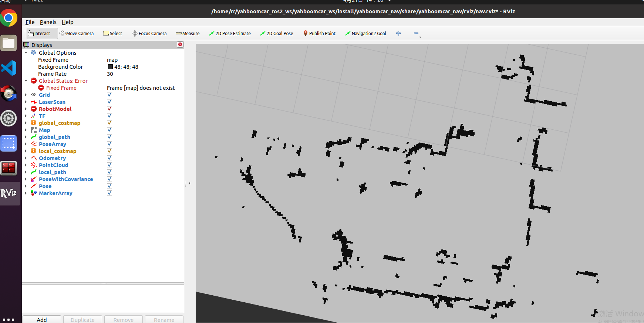Select the Navigation2 Goal tool
This screenshot has width=644, height=323.
pos(365,33)
